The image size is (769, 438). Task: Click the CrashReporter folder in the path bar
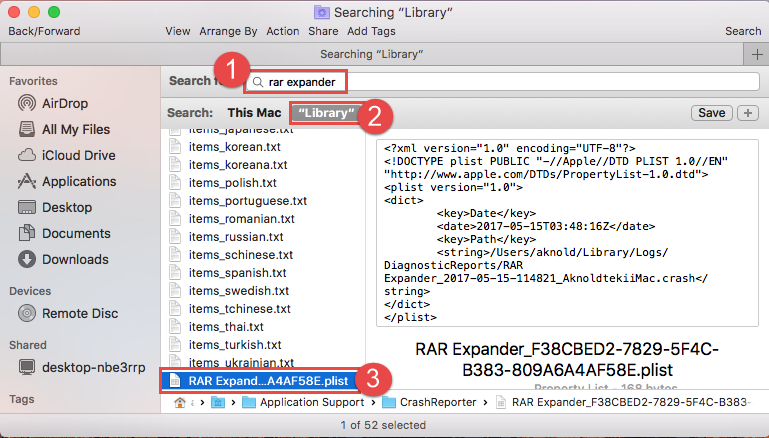pos(430,403)
